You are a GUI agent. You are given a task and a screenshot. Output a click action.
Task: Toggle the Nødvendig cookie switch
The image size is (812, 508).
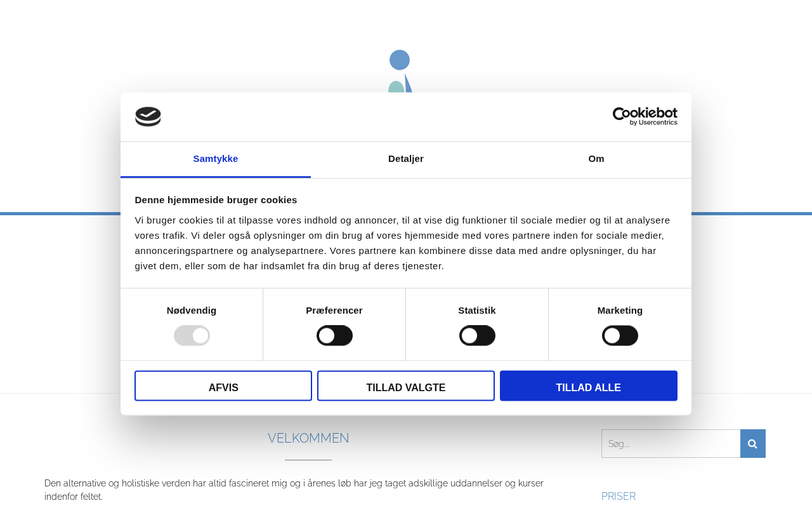[192, 335]
